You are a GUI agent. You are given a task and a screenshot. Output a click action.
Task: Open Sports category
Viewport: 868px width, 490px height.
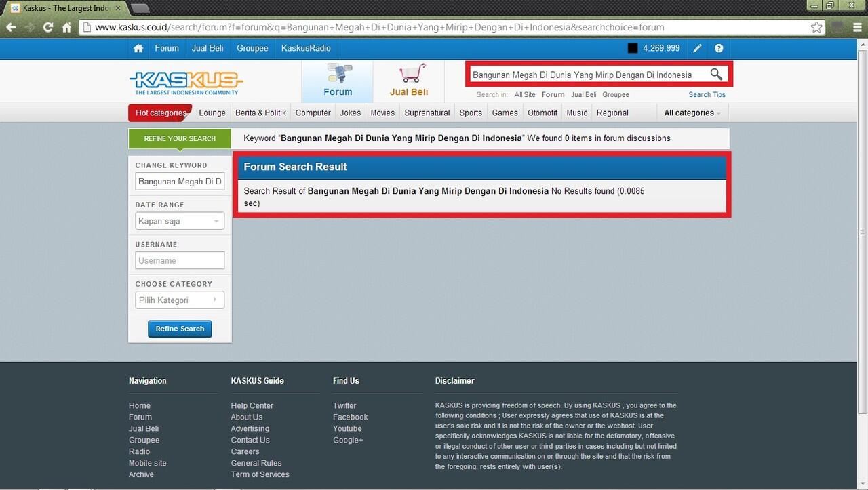471,113
